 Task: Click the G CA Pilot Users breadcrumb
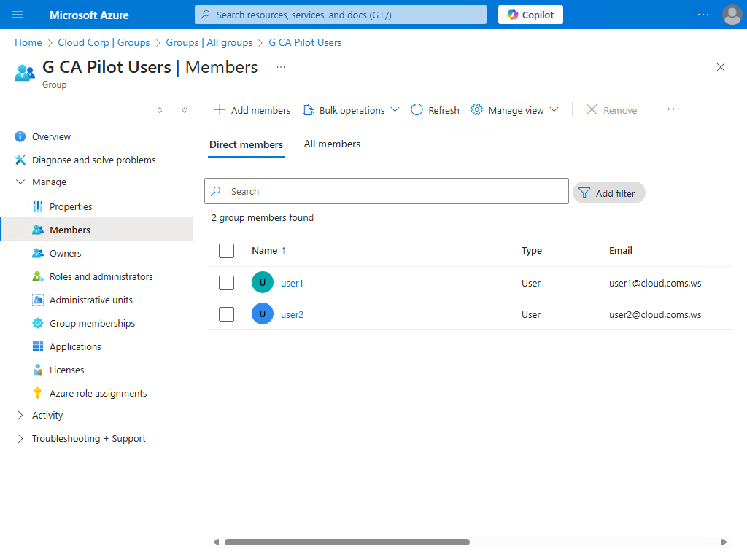point(305,42)
